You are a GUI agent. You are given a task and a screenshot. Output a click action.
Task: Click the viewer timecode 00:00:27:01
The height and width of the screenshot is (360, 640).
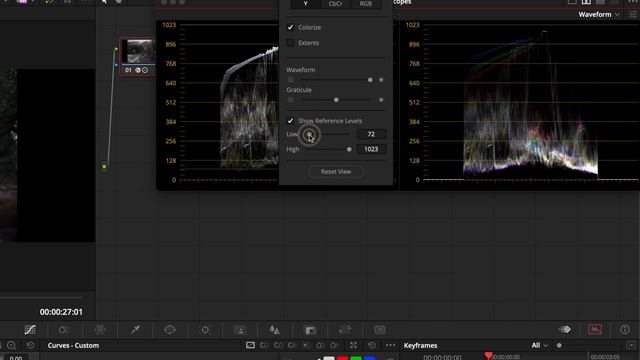pos(61,312)
